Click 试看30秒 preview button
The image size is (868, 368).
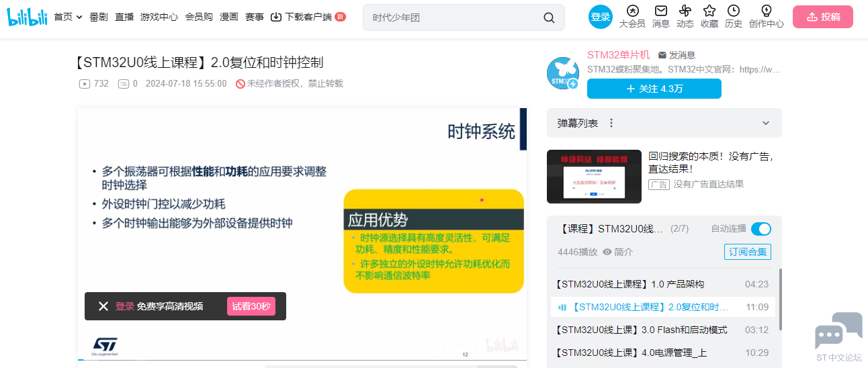pyautogui.click(x=251, y=306)
